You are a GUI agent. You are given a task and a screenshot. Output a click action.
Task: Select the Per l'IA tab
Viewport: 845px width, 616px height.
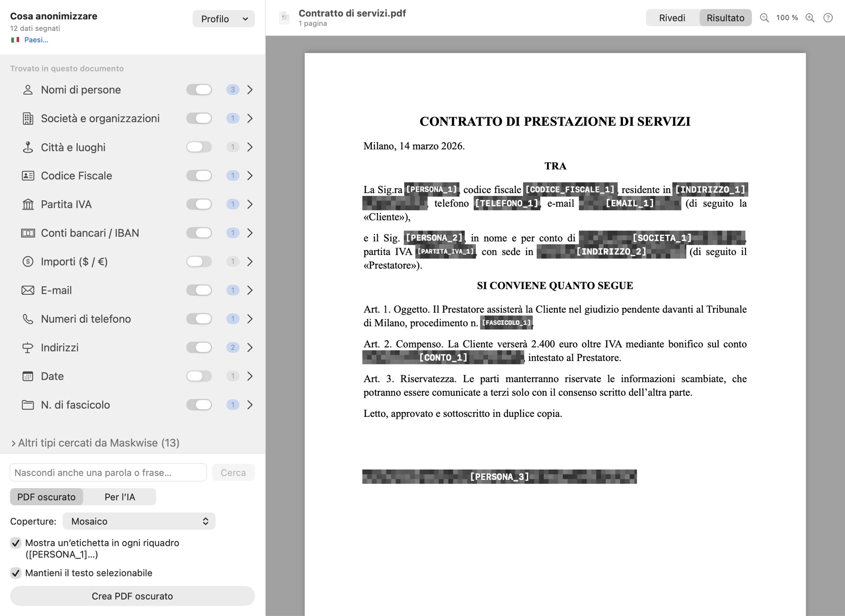pyautogui.click(x=120, y=497)
